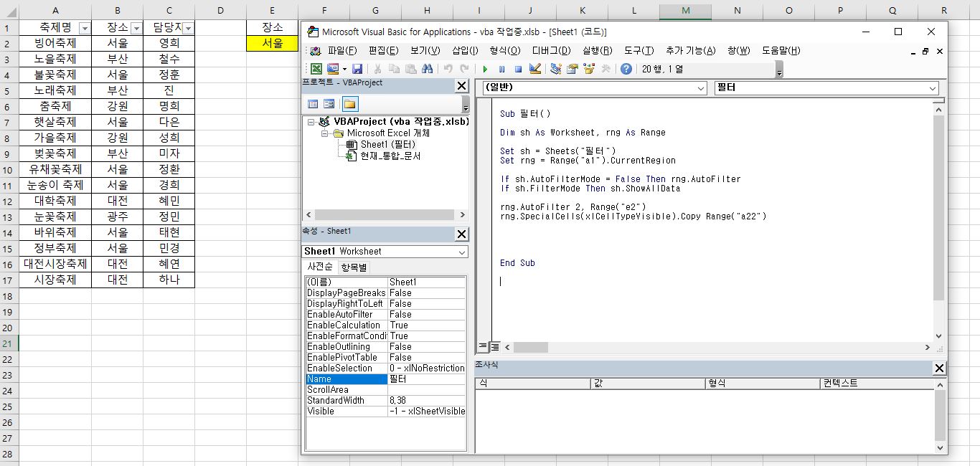
Task: Click the Reset stop square icon
Action: click(518, 69)
